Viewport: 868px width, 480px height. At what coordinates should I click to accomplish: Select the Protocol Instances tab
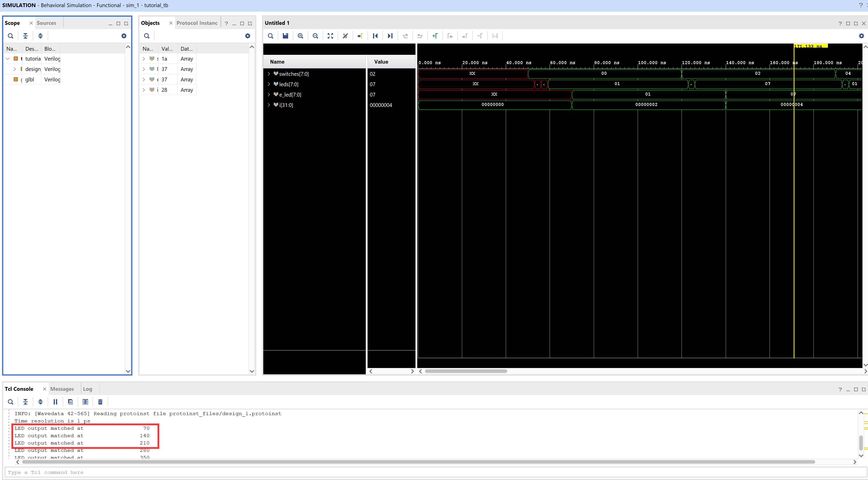pyautogui.click(x=197, y=23)
